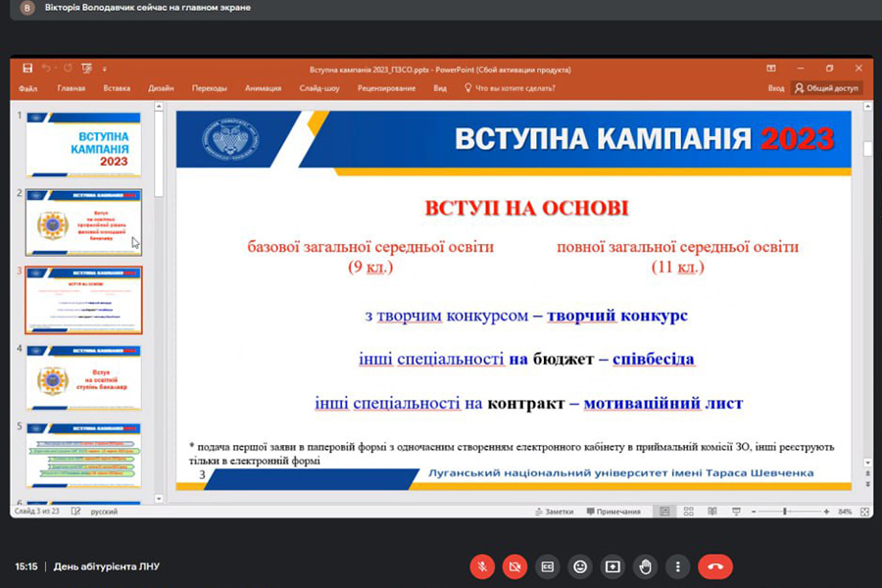Turn on the camera in meeting controls

[514, 566]
